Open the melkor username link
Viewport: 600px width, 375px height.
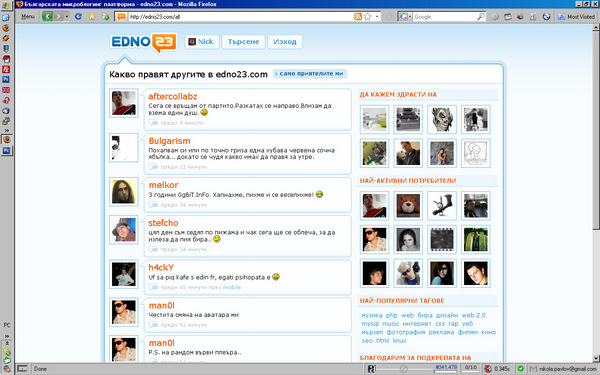[x=163, y=185]
